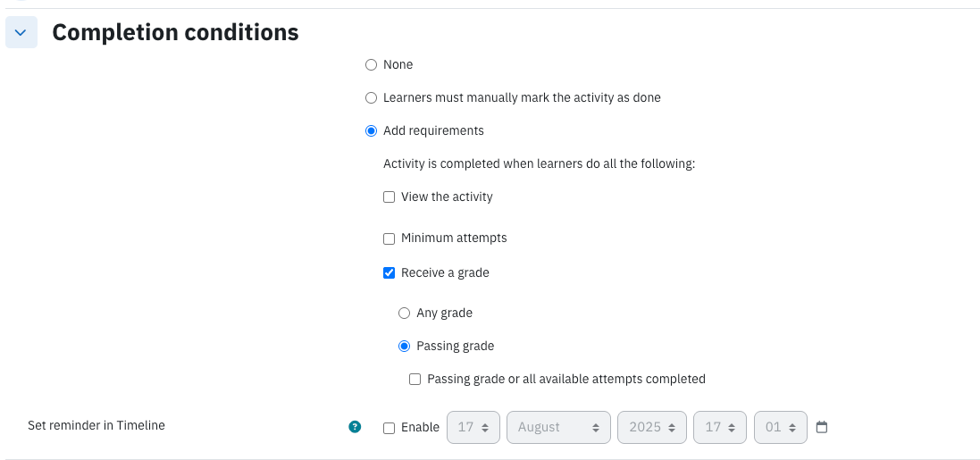Open the 2025 year dropdown
The width and height of the screenshot is (980, 460).
tap(652, 428)
